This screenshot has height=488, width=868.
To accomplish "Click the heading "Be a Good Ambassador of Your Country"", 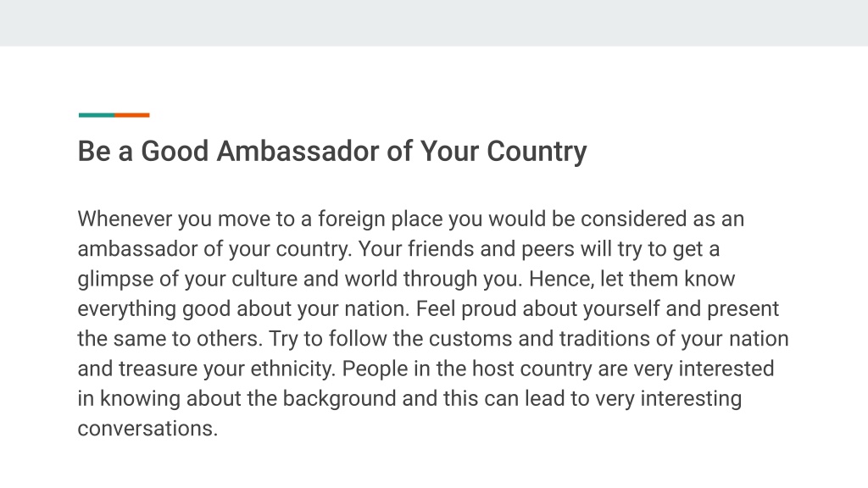I will click(x=332, y=152).
